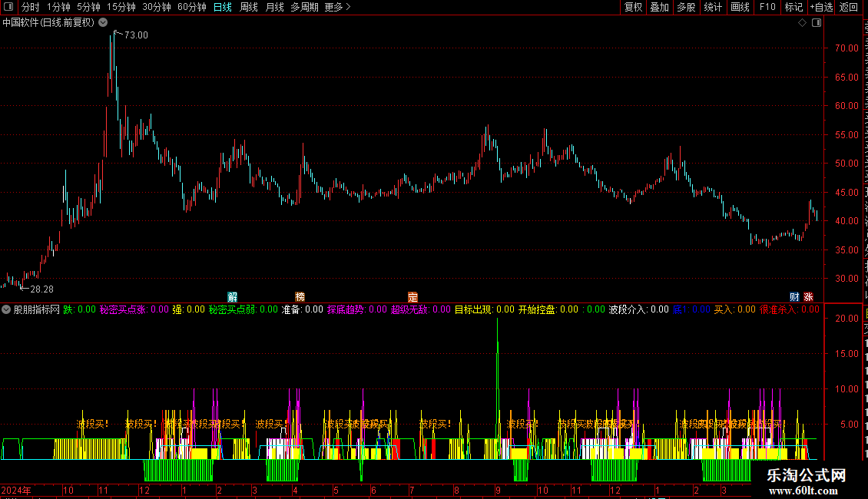Screen dimensions: 868x499
Task: Click the 股朋指标网 indicator name
Action: (x=37, y=310)
